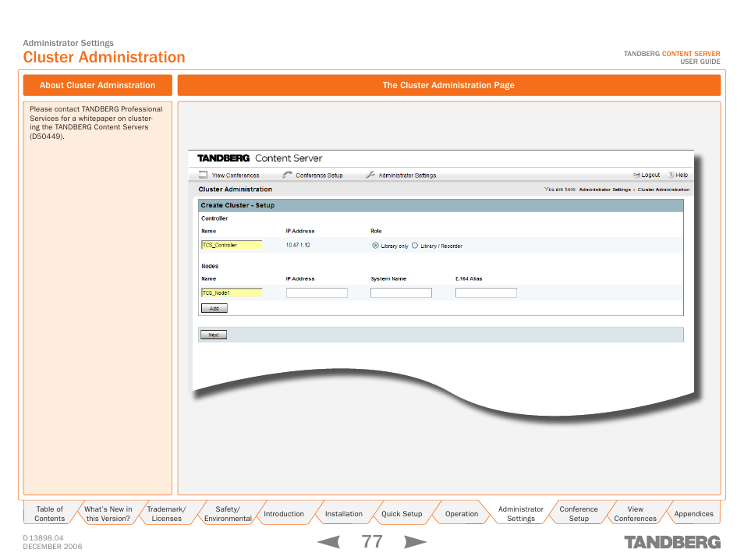Click the node name field TCS_Node1
744x560 pixels.
click(232, 292)
